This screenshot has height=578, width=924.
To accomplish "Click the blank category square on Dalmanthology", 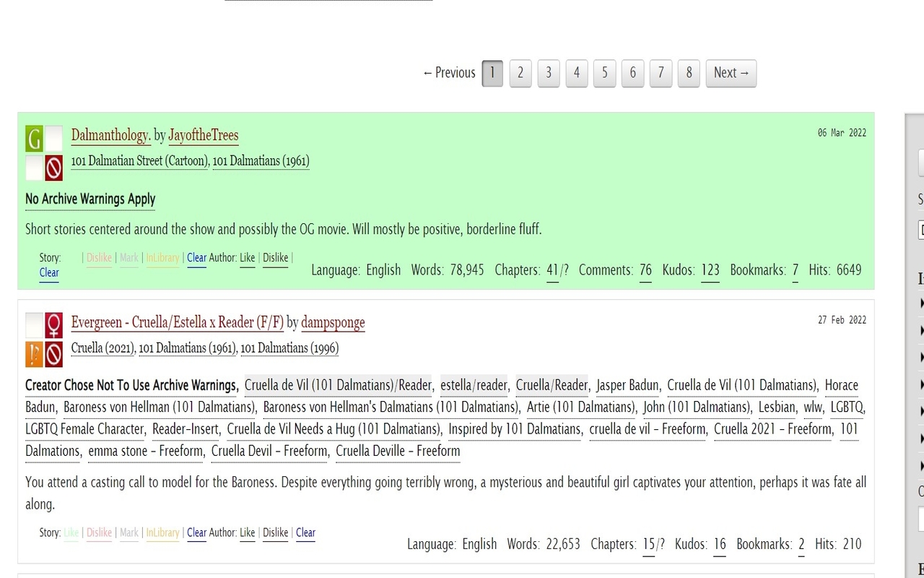I will point(53,138).
